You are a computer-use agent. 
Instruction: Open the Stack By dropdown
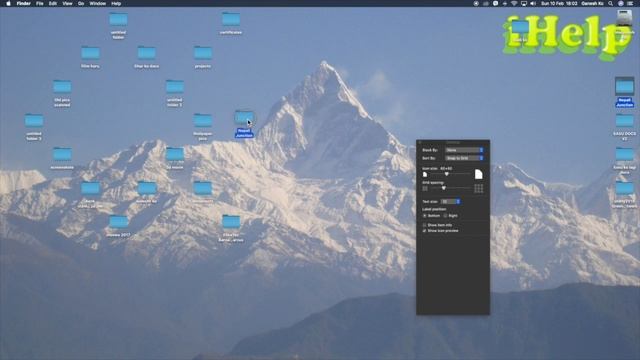point(464,150)
